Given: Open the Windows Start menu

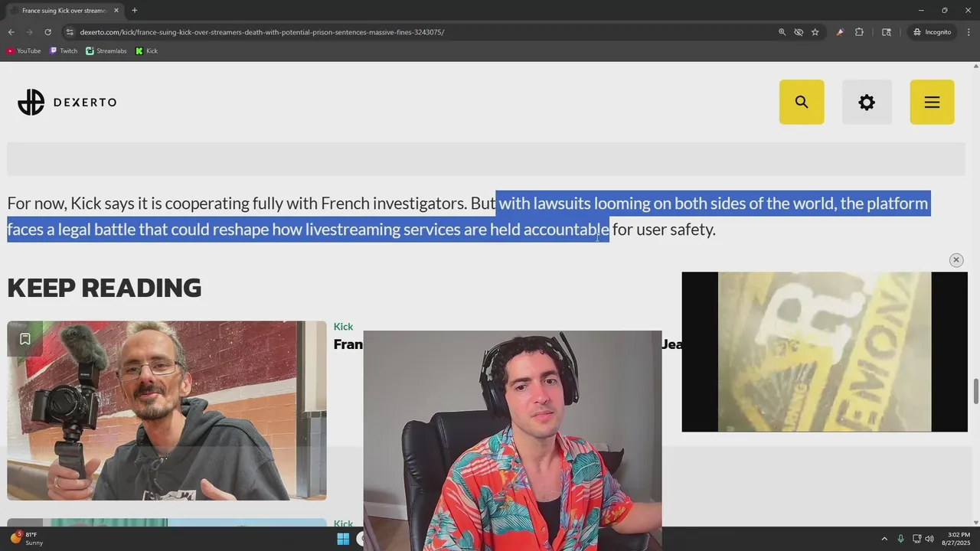Looking at the screenshot, I should pyautogui.click(x=343, y=539).
